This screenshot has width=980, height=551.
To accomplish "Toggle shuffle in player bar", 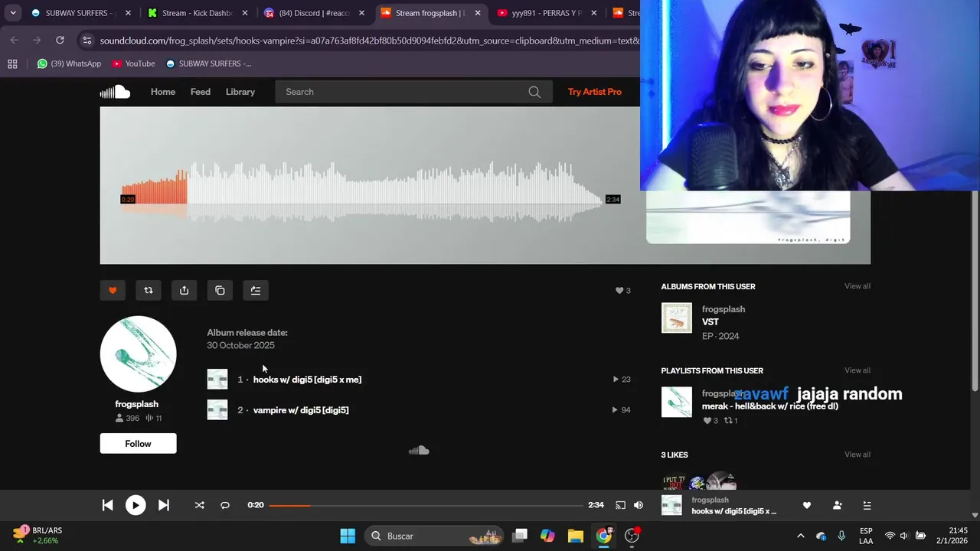I will coord(199,505).
